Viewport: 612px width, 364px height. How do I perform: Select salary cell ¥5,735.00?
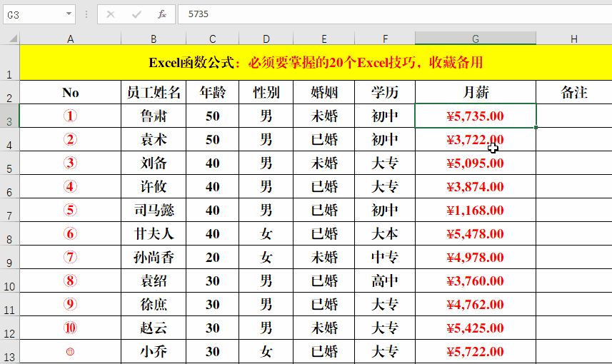click(476, 116)
